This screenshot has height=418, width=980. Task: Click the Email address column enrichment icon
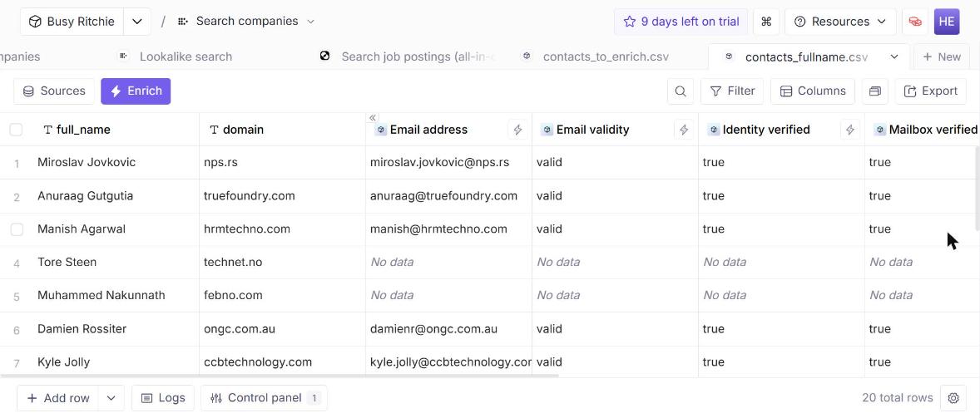click(x=381, y=130)
